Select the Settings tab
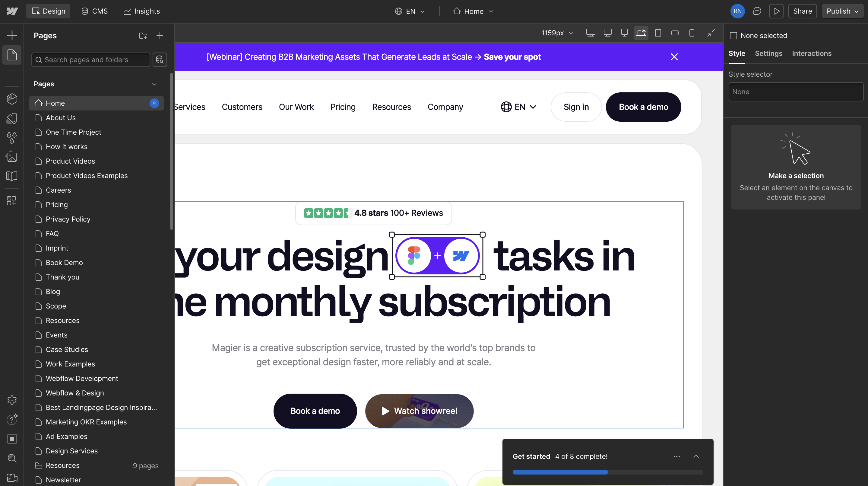Image resolution: width=868 pixels, height=486 pixels. (768, 53)
